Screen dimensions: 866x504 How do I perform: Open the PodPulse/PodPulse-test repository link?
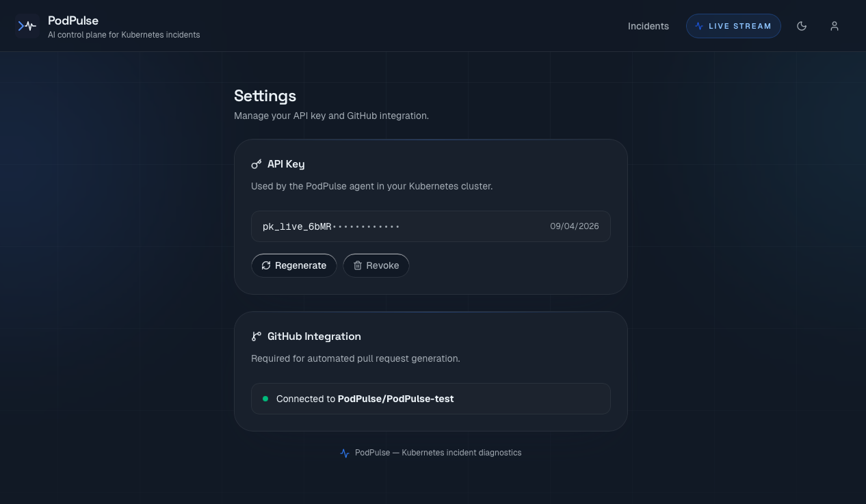(395, 399)
